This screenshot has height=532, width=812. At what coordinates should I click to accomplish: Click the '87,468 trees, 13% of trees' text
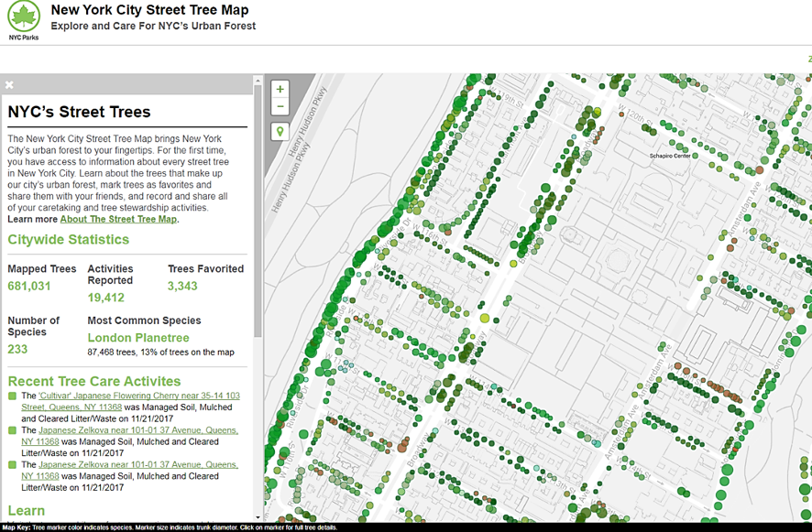[160, 353]
